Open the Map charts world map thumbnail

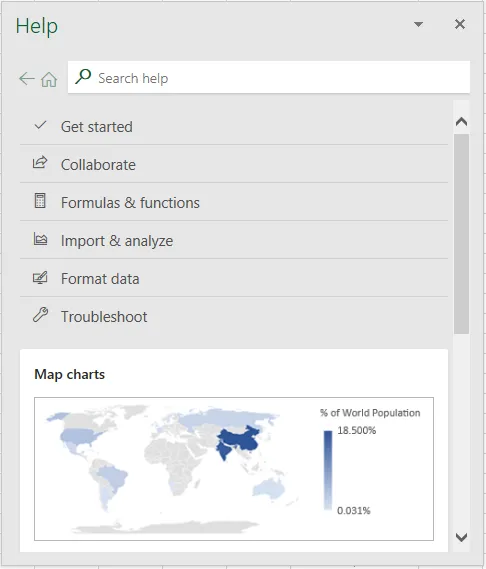pyautogui.click(x=234, y=469)
